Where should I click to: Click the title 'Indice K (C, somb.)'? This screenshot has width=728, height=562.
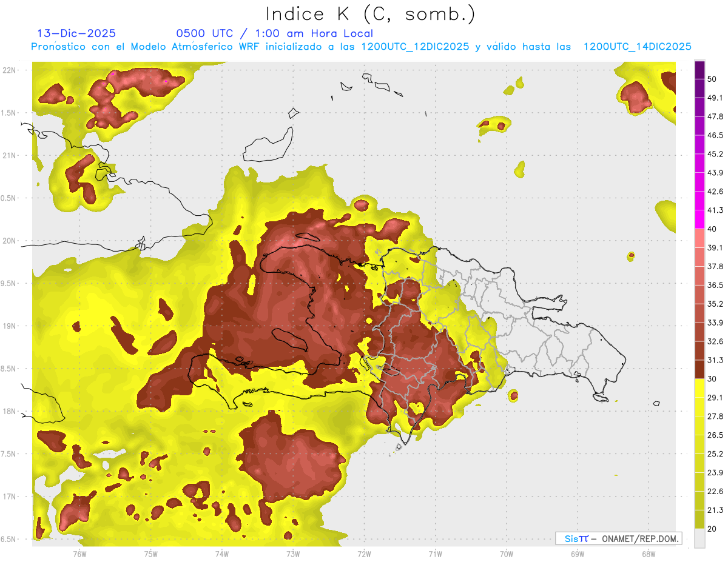click(370, 14)
